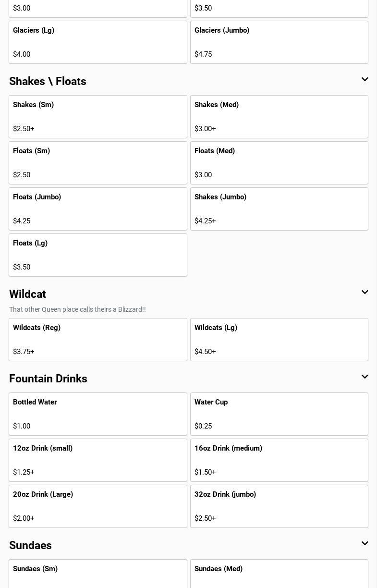This screenshot has height=588, width=377.
Task: Pick Floats (Lg) for $3.50
Action: click(x=97, y=255)
